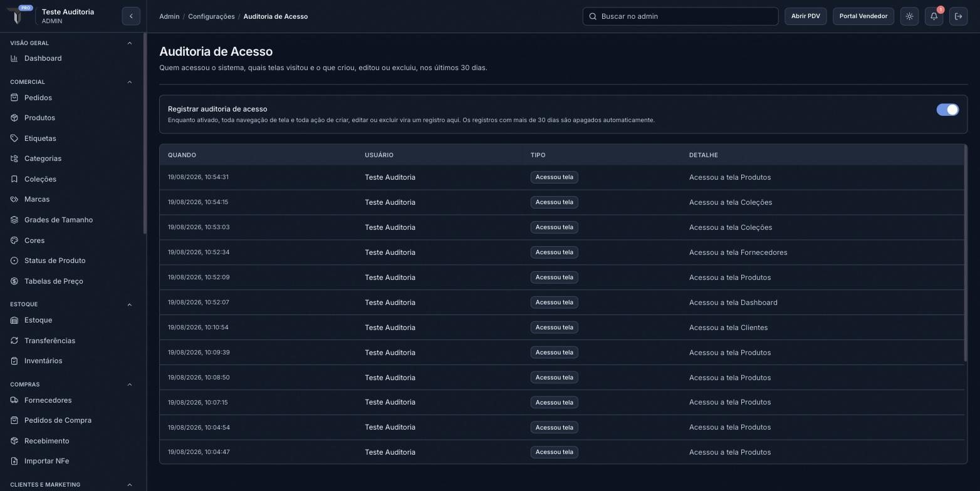980x491 pixels.
Task: Click the Buscar no admin search field
Action: (x=680, y=16)
